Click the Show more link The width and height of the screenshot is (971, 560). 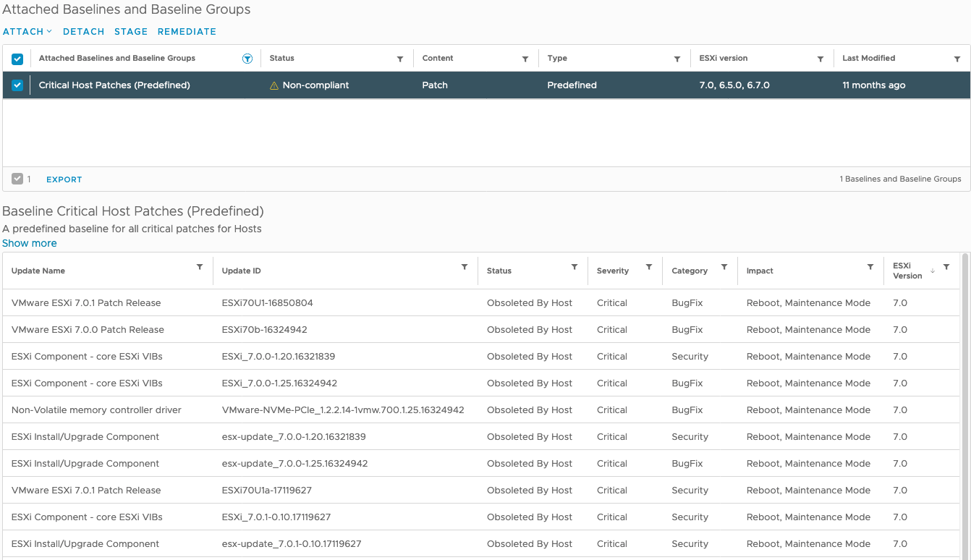(30, 244)
